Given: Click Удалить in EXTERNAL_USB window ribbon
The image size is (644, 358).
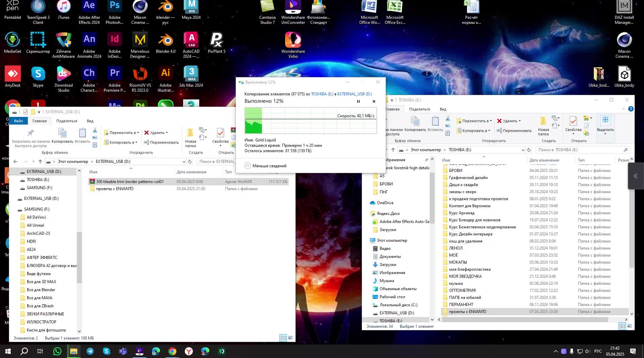Looking at the screenshot, I should tap(156, 133).
